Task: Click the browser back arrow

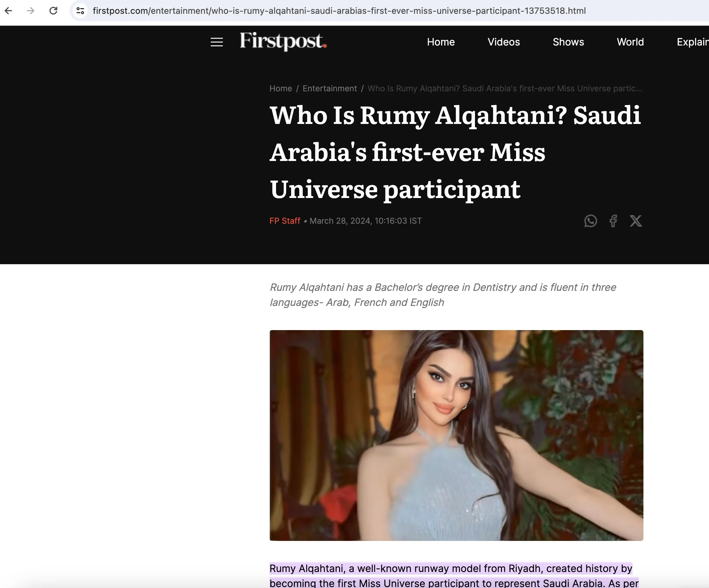Action: [x=8, y=11]
